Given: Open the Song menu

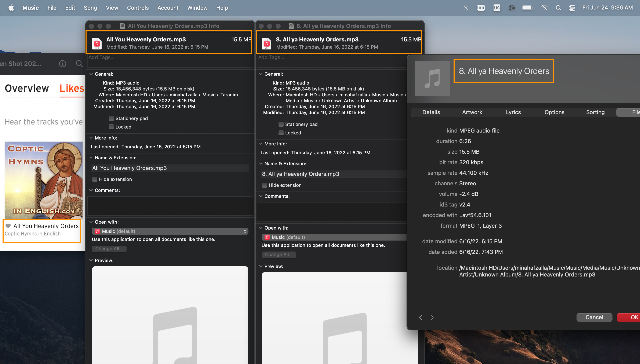Looking at the screenshot, I should [90, 8].
